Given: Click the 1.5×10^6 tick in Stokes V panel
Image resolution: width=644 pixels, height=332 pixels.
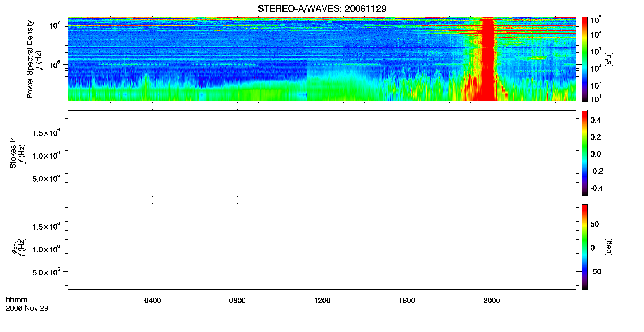Looking at the screenshot, I should pyautogui.click(x=46, y=133).
